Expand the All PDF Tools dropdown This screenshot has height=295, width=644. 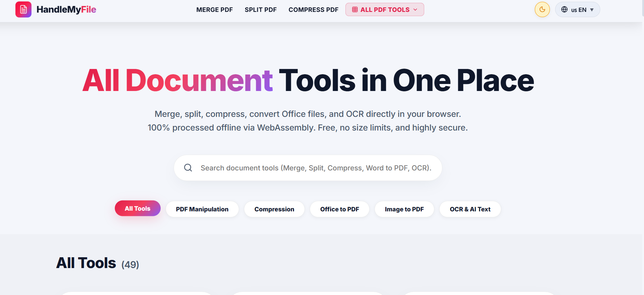(x=385, y=9)
